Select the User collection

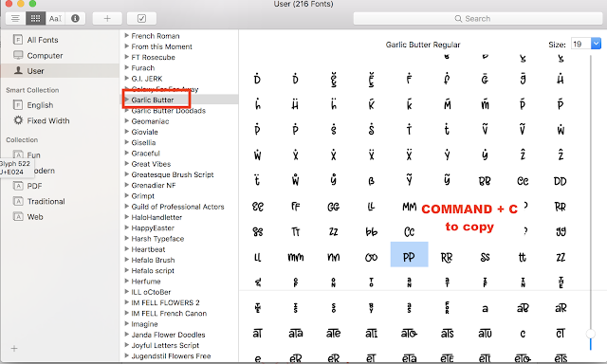[35, 71]
